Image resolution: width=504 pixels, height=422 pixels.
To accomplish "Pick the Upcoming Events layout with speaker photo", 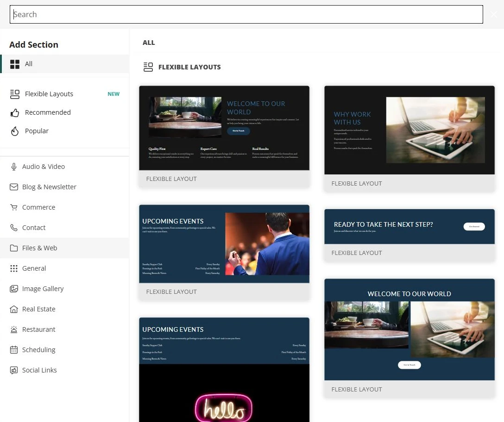I will click(224, 244).
